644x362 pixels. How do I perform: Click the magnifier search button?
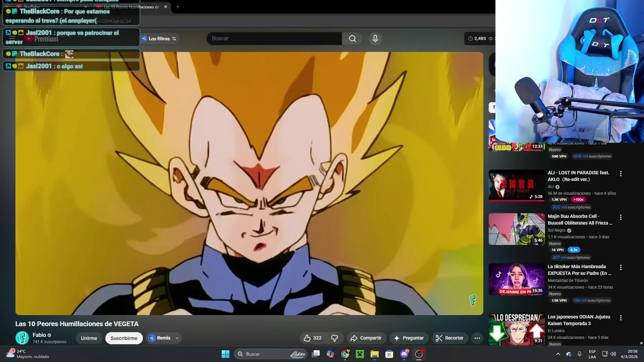(352, 38)
